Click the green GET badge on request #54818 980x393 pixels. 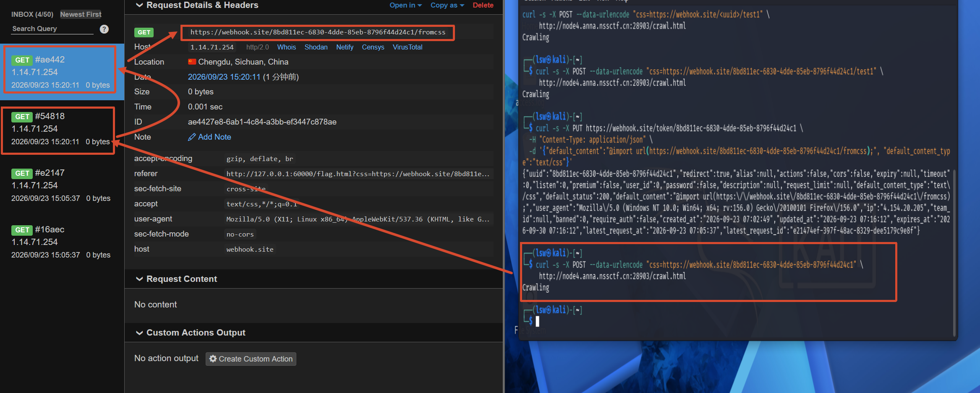(x=22, y=117)
